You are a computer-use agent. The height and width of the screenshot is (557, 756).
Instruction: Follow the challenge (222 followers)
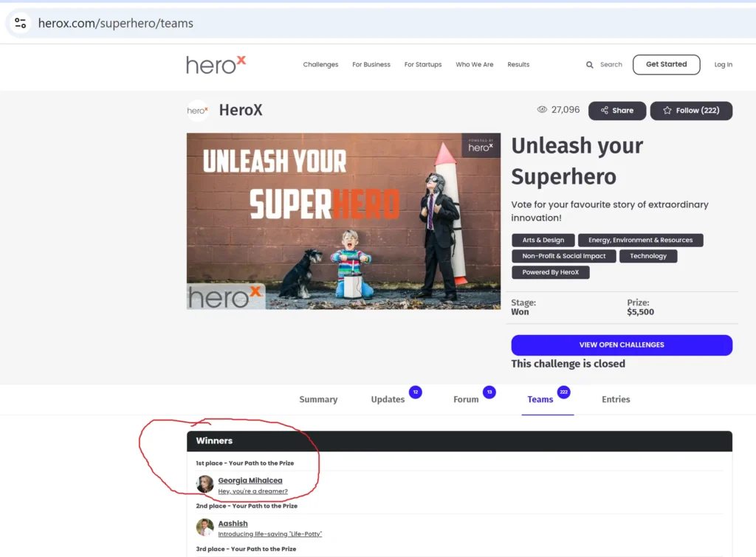pos(691,111)
